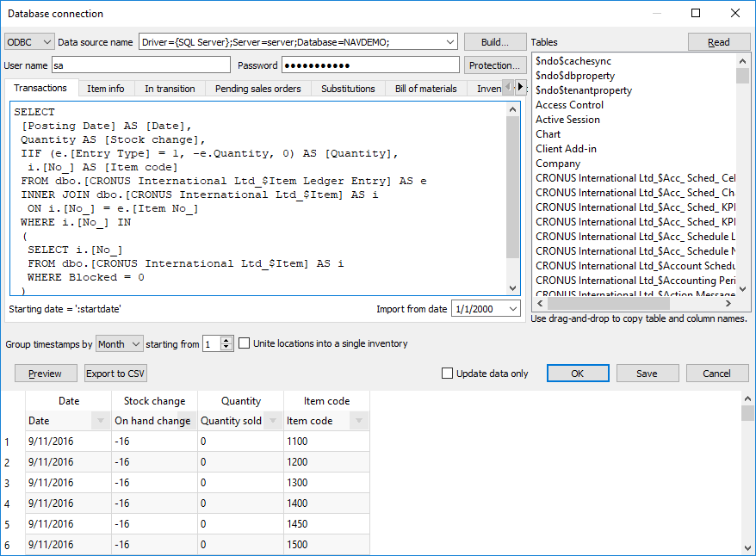Click the Build... button
The width and height of the screenshot is (756, 556).
pyautogui.click(x=494, y=42)
